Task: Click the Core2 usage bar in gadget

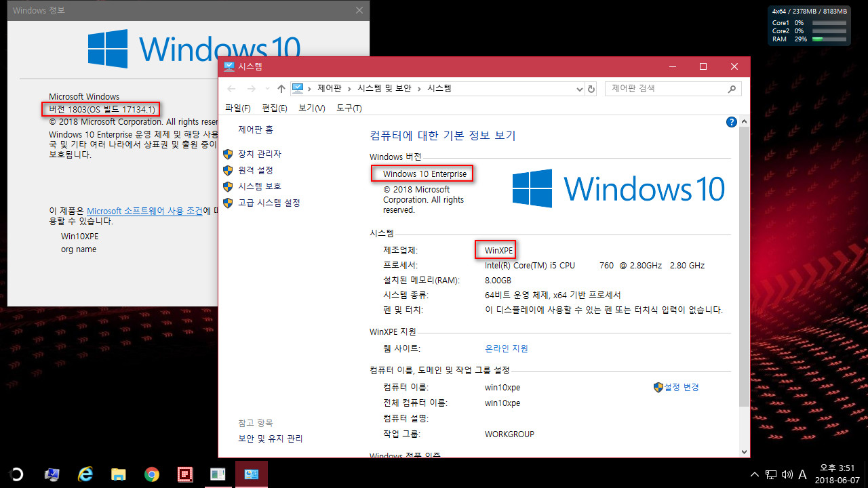Action: 829,31
